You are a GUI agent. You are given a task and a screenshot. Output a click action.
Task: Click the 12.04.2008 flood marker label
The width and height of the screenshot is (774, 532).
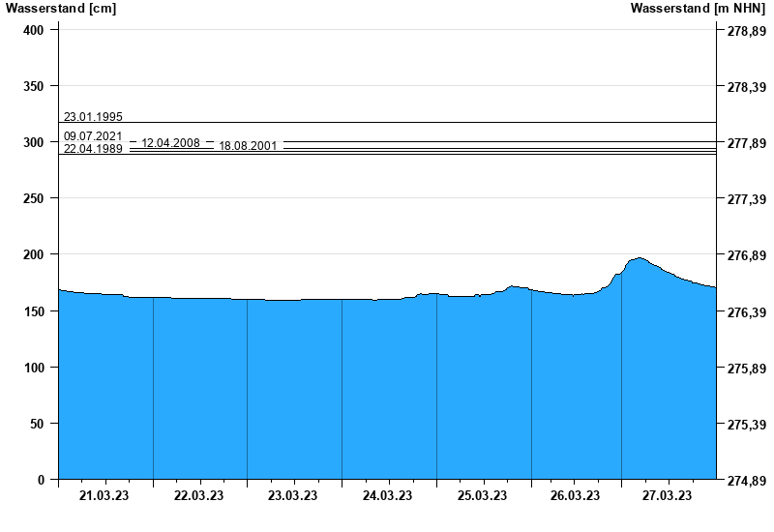coord(170,143)
